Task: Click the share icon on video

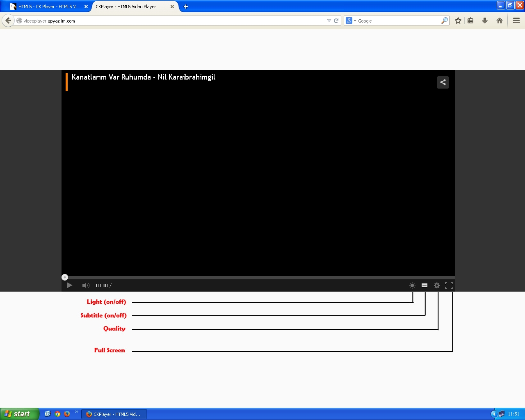Action: click(443, 82)
